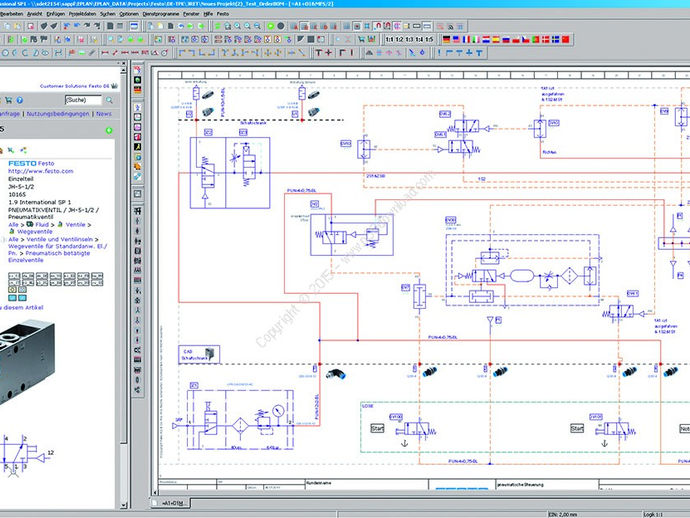Select the red T-piece connection icon

click(x=319, y=53)
